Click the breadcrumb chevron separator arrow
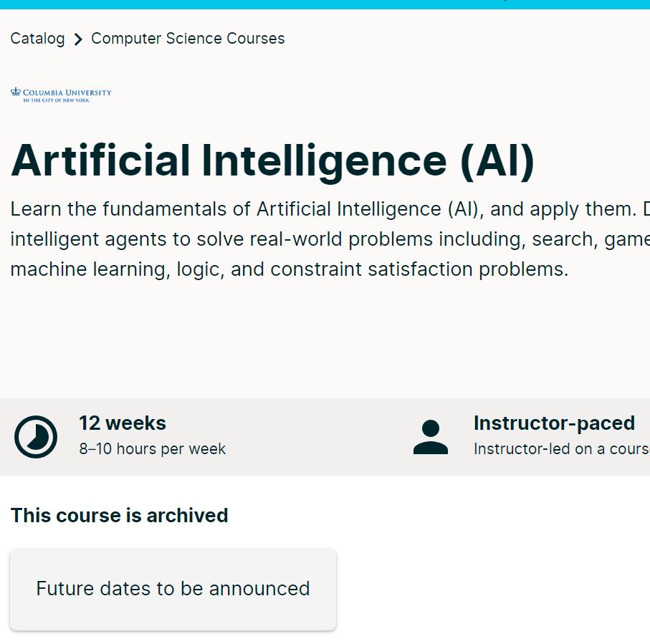650x644 pixels. [x=78, y=39]
